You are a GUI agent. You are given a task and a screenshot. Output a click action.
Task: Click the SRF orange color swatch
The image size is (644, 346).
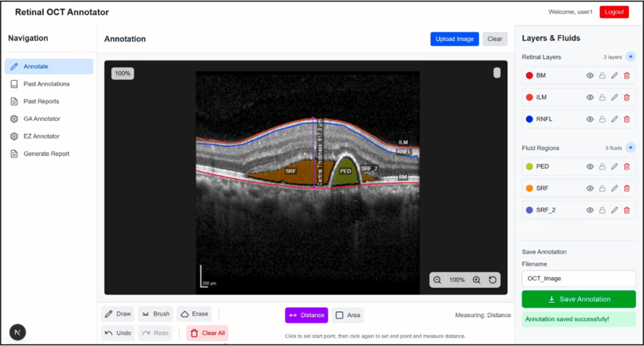point(529,188)
